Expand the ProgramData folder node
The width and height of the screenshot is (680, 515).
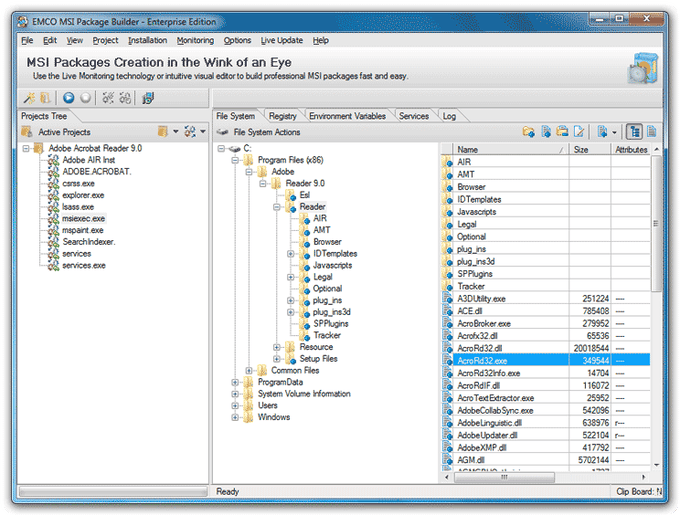pyautogui.click(x=235, y=382)
